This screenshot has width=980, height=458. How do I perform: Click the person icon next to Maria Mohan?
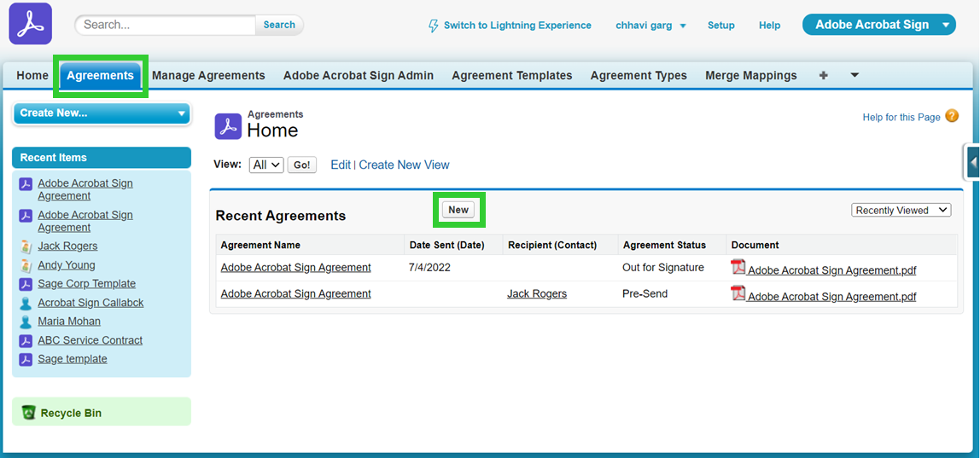click(x=26, y=322)
